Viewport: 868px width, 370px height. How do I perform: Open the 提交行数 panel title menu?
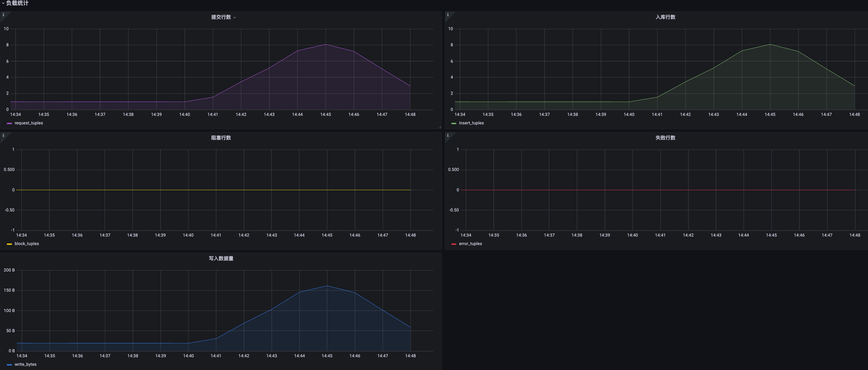pyautogui.click(x=223, y=17)
